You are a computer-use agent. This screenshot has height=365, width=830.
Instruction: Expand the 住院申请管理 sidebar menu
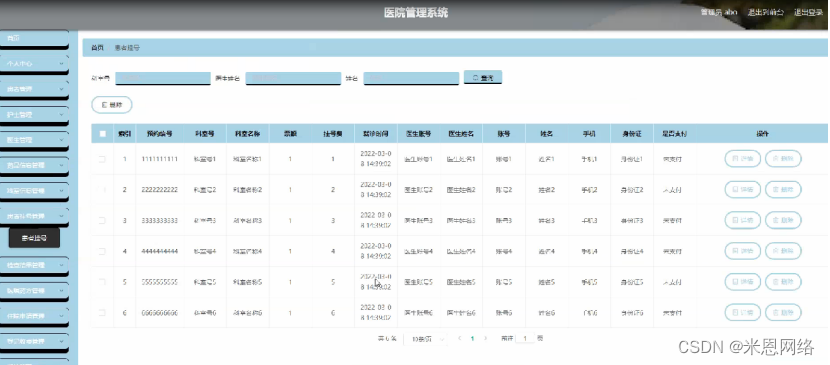(x=34, y=316)
